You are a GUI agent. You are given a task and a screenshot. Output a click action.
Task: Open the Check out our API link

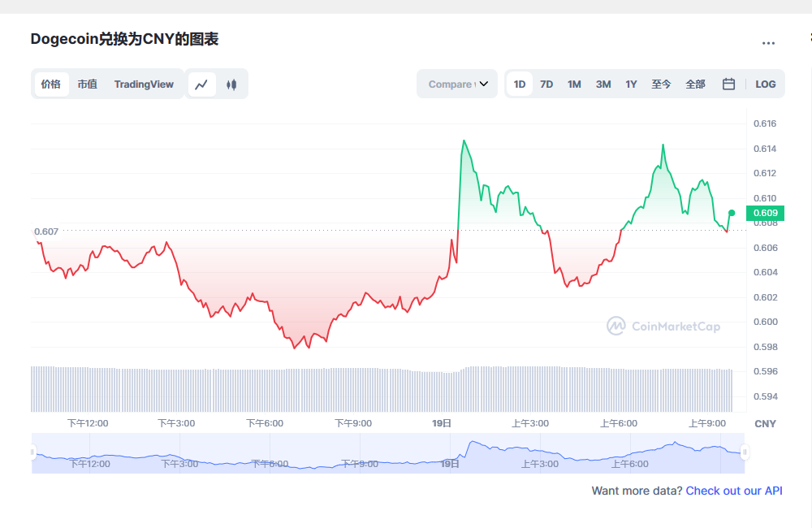(x=734, y=491)
